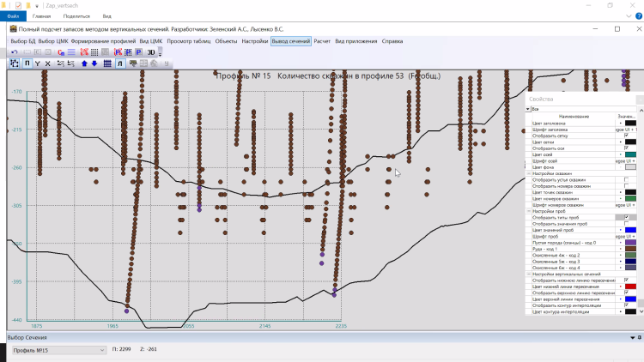
Task: Click the 'Y' axis toolbar icon
Action: (38, 63)
